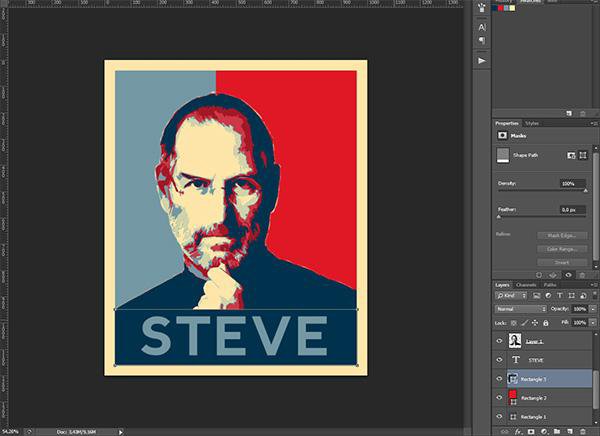Open the Paths tab
600x436 pixels.
[550, 285]
